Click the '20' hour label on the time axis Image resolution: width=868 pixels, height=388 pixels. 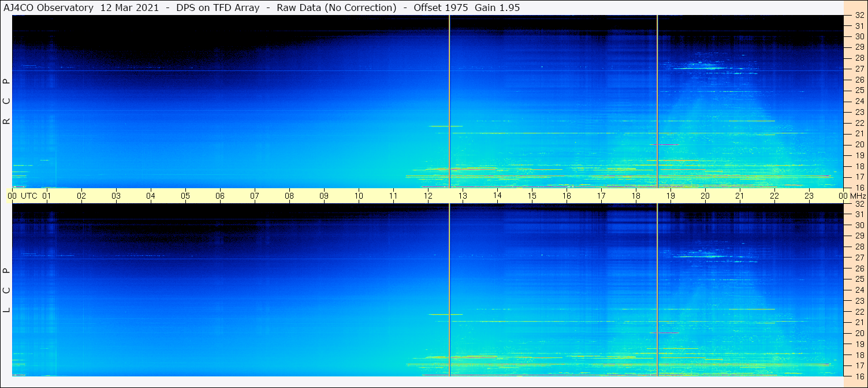(705, 196)
